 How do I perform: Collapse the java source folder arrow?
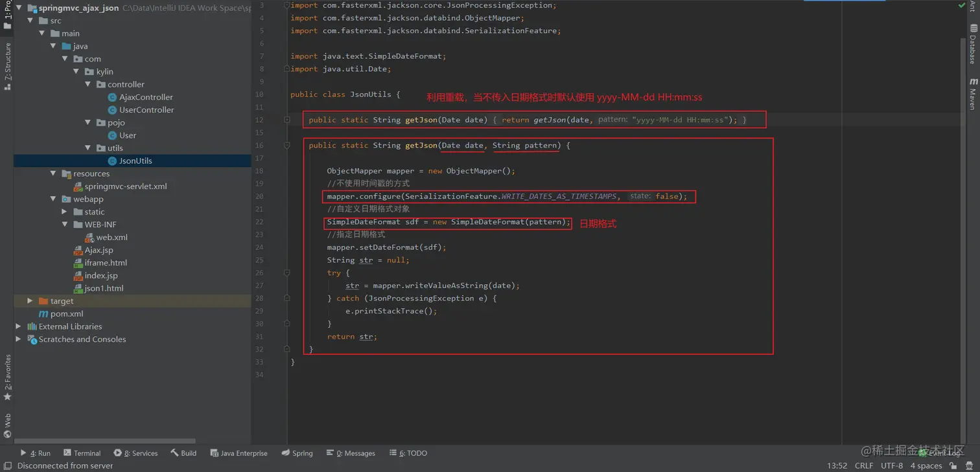[54, 46]
